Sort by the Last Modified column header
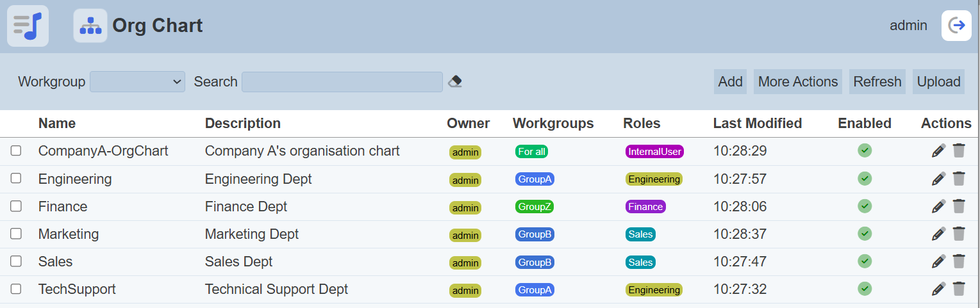The image size is (980, 308). tap(757, 123)
